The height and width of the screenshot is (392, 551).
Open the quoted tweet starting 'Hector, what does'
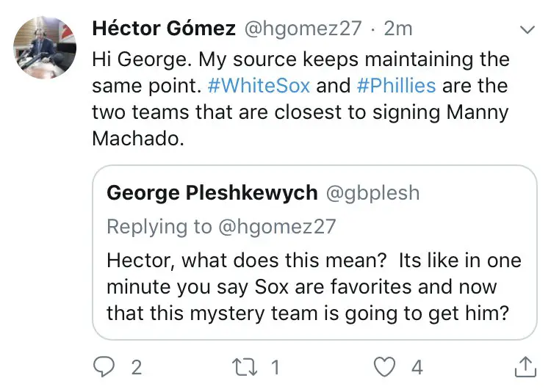tap(314, 286)
